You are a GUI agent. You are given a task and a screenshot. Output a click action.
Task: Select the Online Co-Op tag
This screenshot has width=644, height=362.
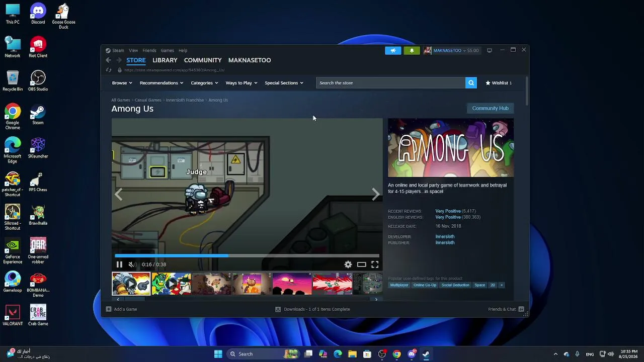pyautogui.click(x=425, y=285)
